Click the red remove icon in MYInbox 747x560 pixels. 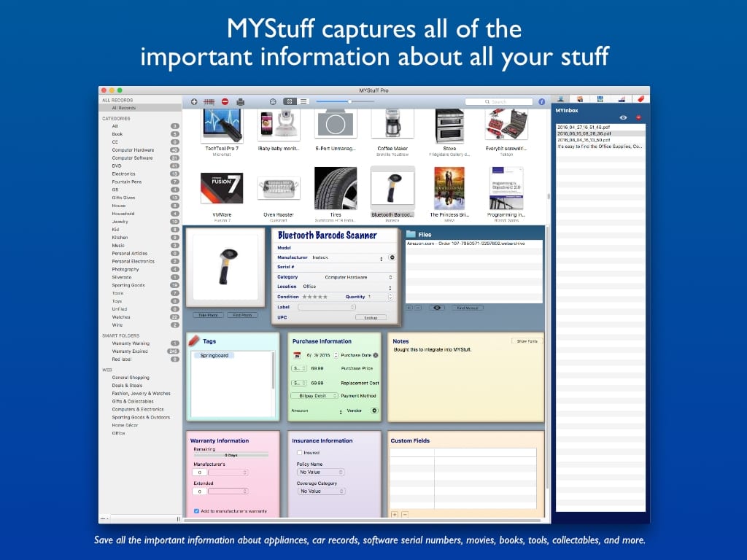tap(638, 117)
